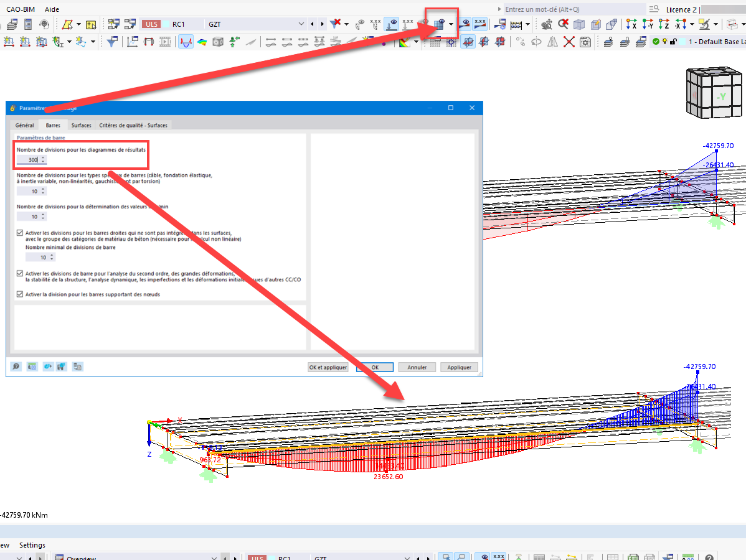Expand the -X view dropdown arrow
Screen dimensions: 746x560
pos(692,24)
